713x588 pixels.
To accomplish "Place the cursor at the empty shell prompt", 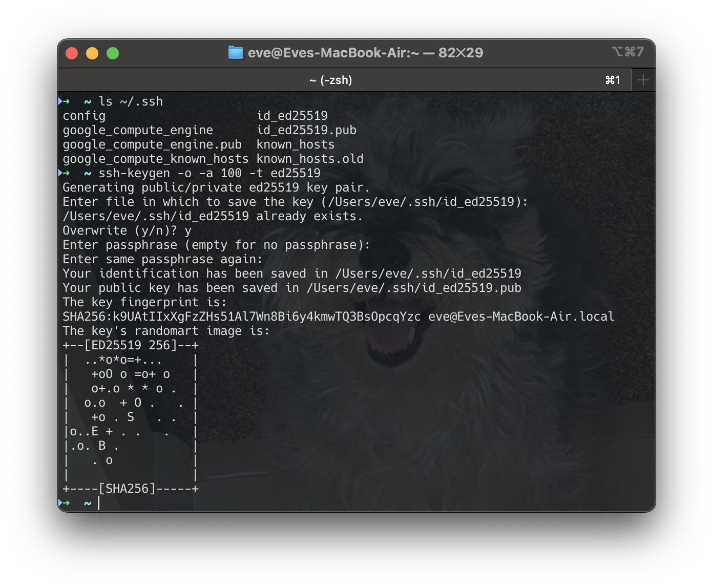I will click(x=99, y=503).
